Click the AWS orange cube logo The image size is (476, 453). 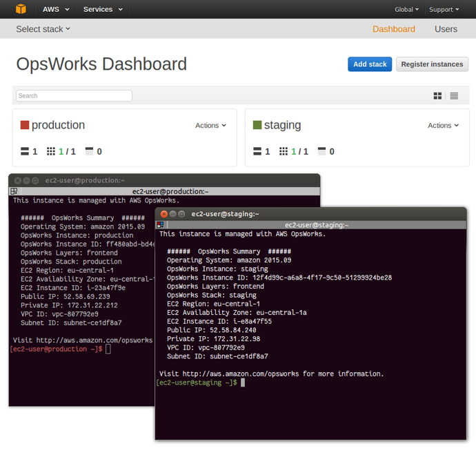click(x=21, y=9)
